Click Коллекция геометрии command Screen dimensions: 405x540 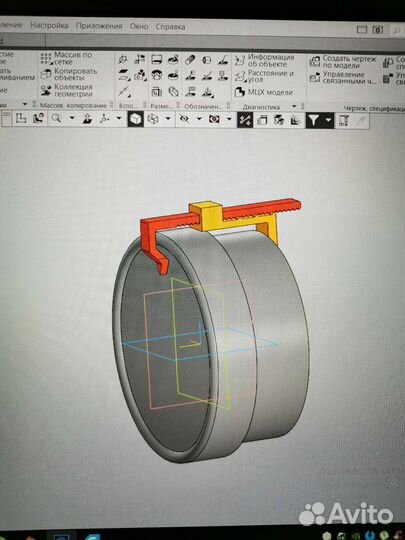[x=67, y=90]
